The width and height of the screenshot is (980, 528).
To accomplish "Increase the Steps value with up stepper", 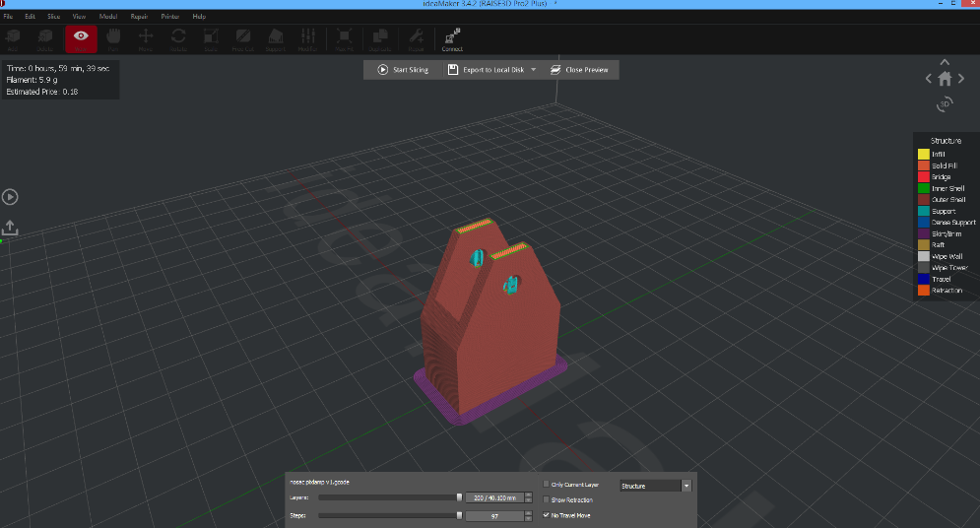I will tap(529, 513).
